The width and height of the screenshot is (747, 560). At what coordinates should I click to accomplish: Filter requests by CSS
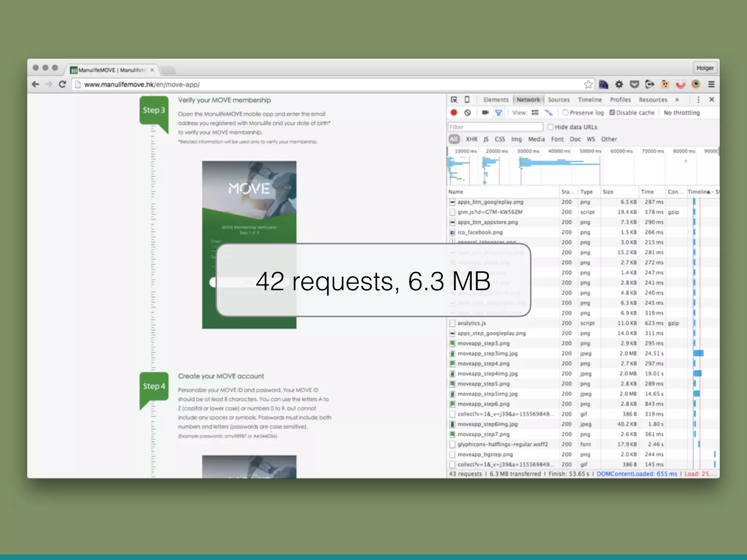[500, 139]
